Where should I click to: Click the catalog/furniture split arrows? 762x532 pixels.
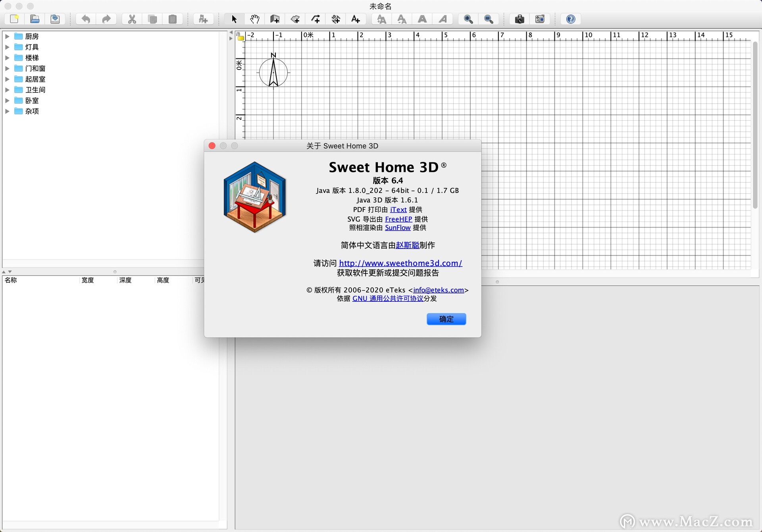(x=7, y=272)
